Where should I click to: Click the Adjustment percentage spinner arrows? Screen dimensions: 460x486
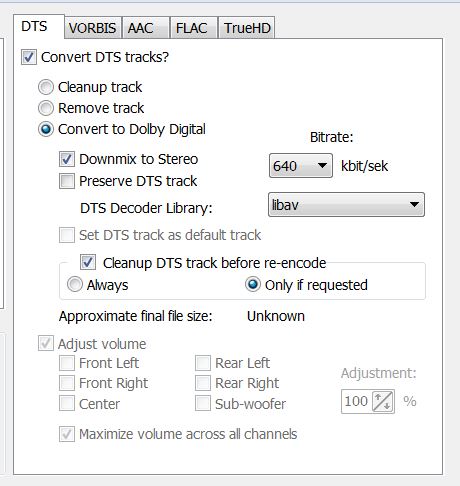tap(383, 401)
